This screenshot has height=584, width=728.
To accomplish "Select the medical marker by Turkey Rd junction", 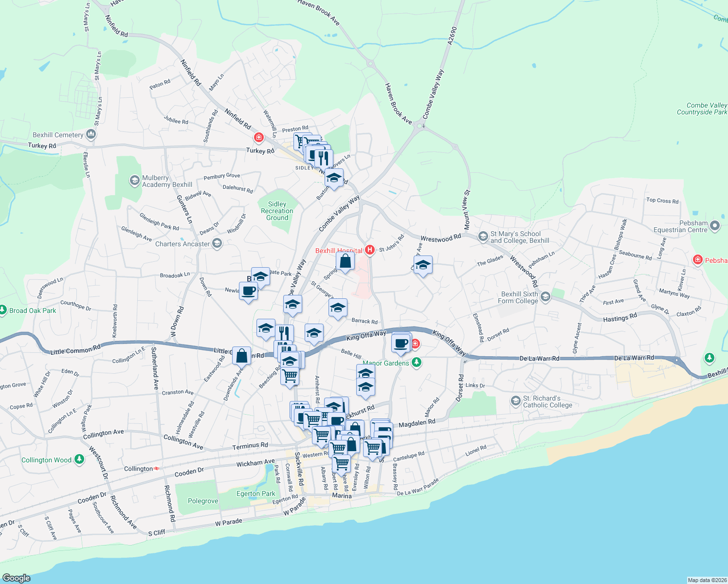I will pyautogui.click(x=259, y=138).
